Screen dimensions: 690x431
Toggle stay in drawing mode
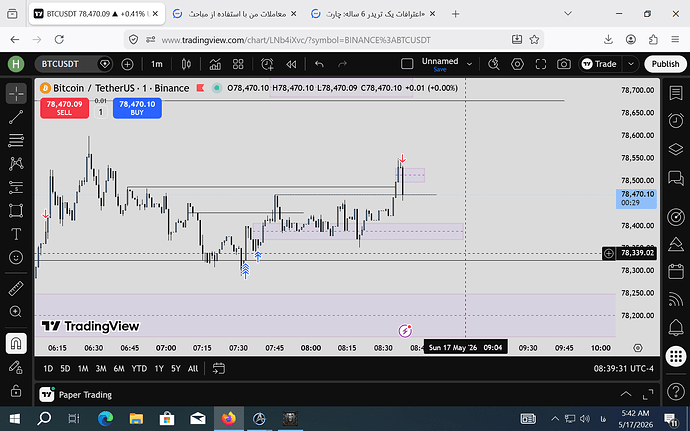[16, 367]
